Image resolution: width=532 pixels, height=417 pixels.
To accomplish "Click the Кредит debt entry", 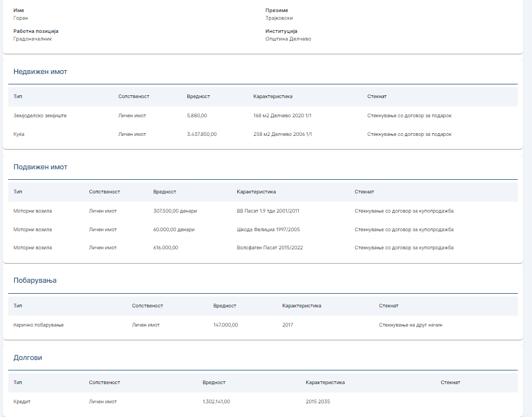I will [x=22, y=402].
